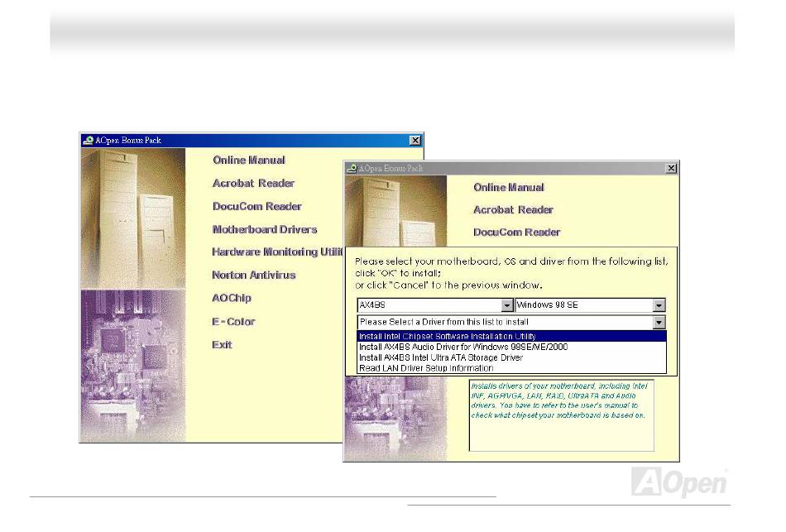Click the purple motherboard image in back window
The height and width of the screenshot is (532, 786).
[x=133, y=366]
